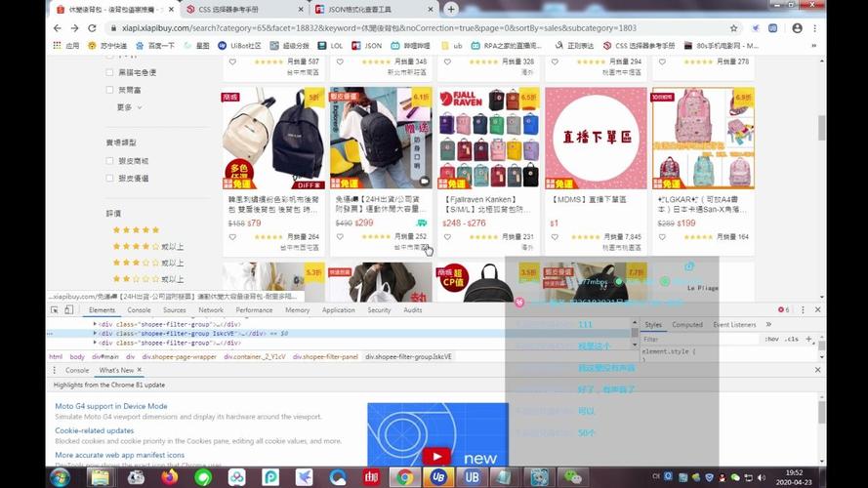This screenshot has height=488, width=868.
Task: Open the JSON bookmark in bookmarks bar
Action: 366,45
